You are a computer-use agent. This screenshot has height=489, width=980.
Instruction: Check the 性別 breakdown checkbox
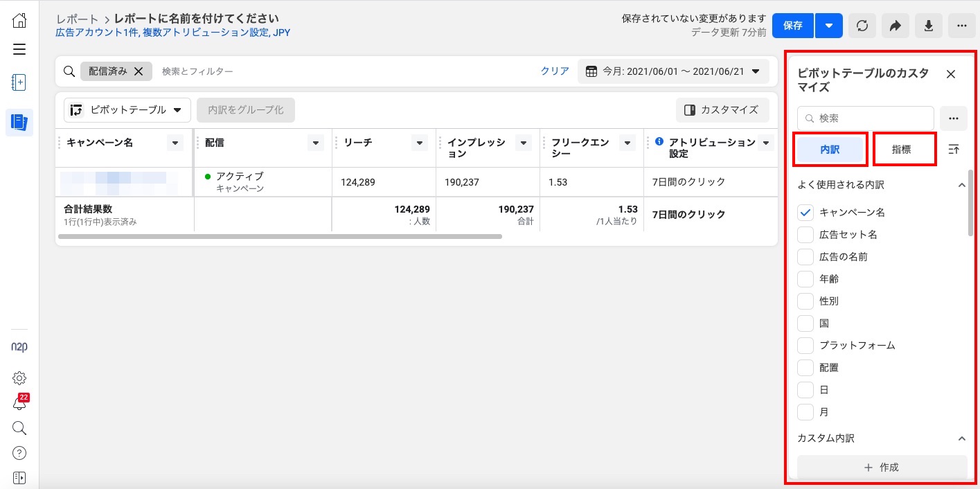tap(805, 301)
